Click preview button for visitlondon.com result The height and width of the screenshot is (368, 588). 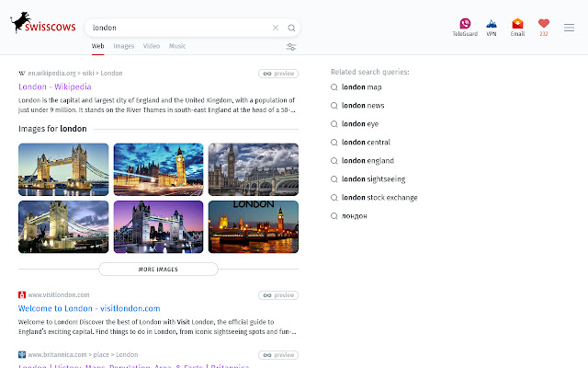click(278, 295)
